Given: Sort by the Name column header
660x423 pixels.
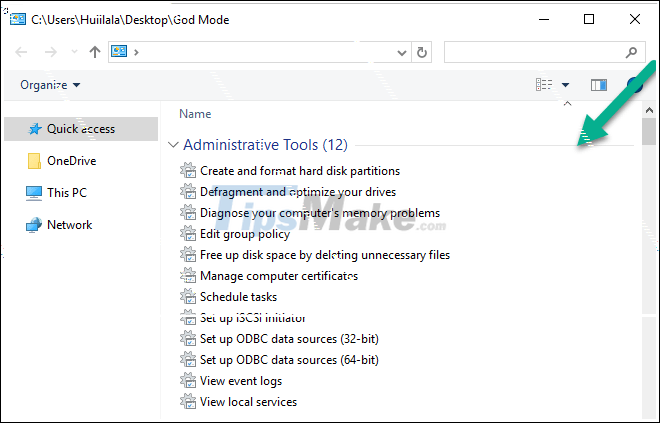Looking at the screenshot, I should pyautogui.click(x=195, y=114).
